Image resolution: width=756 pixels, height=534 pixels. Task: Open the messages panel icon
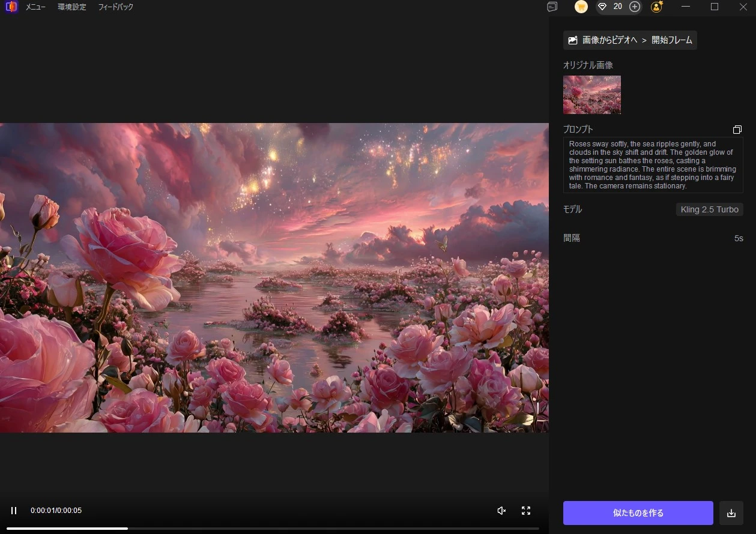pos(552,7)
